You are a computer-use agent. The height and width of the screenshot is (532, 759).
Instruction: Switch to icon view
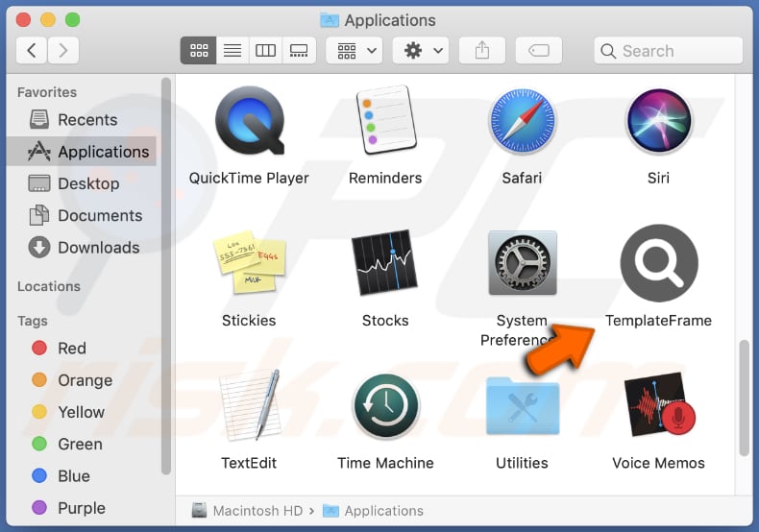pyautogui.click(x=199, y=50)
